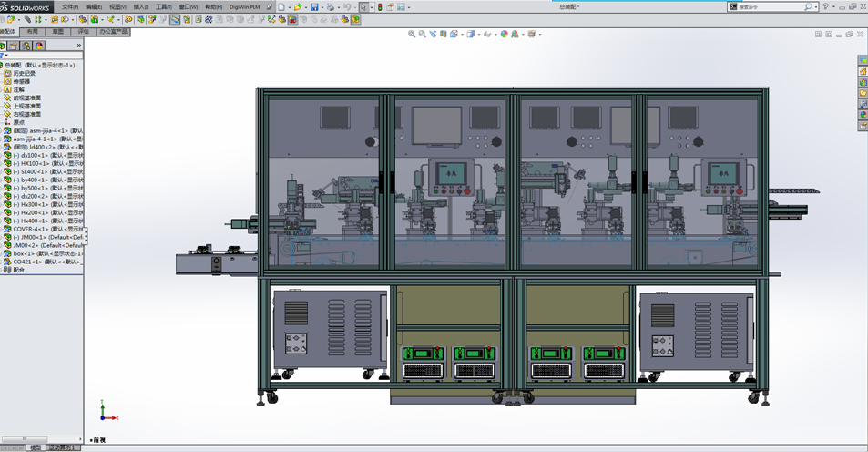Screen dimensions: 868x452
Task: Click the Open file folder icon
Action: (298, 6)
